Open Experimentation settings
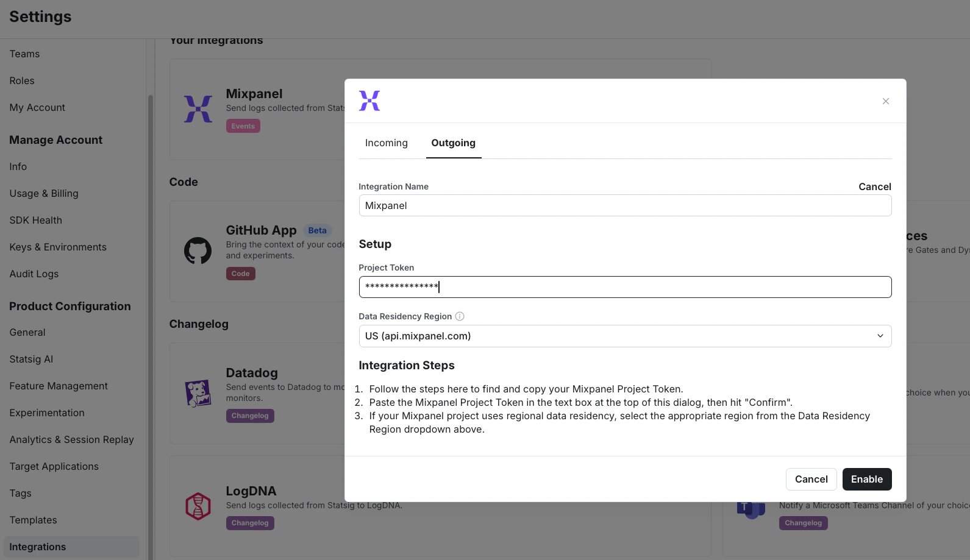 (47, 413)
